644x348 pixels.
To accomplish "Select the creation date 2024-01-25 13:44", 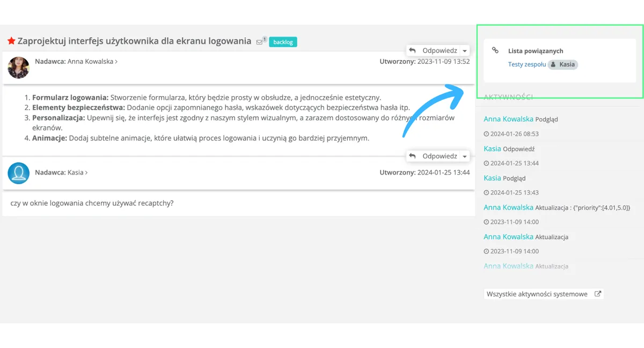I will pyautogui.click(x=443, y=173).
